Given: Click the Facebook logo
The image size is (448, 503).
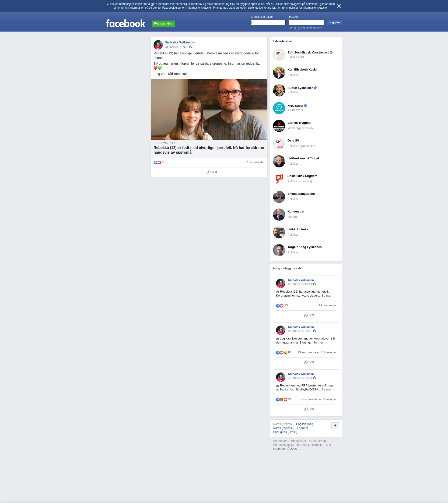Looking at the screenshot, I should (x=125, y=23).
